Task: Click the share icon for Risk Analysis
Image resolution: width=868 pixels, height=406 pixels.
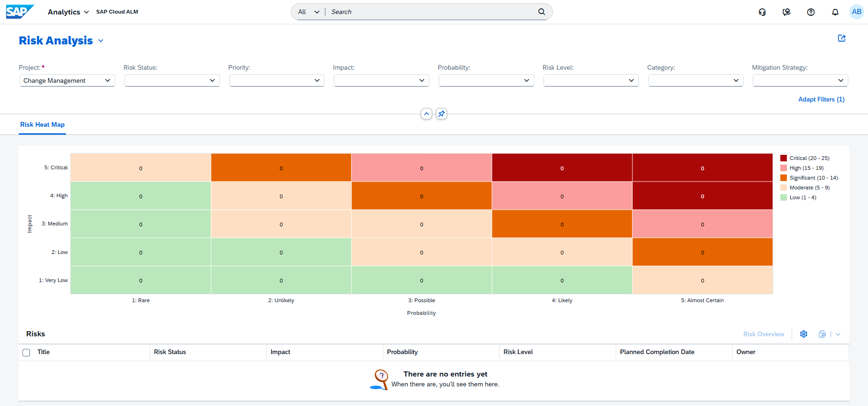Action: (842, 38)
